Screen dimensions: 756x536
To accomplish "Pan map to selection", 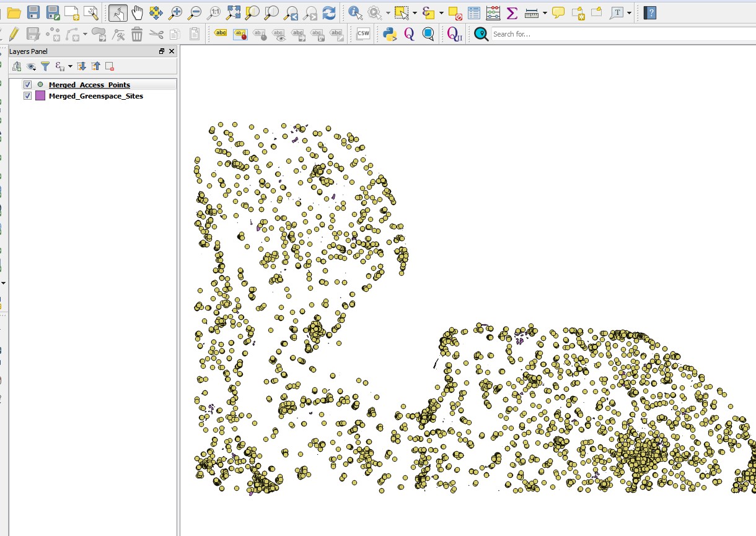I will click(x=156, y=12).
